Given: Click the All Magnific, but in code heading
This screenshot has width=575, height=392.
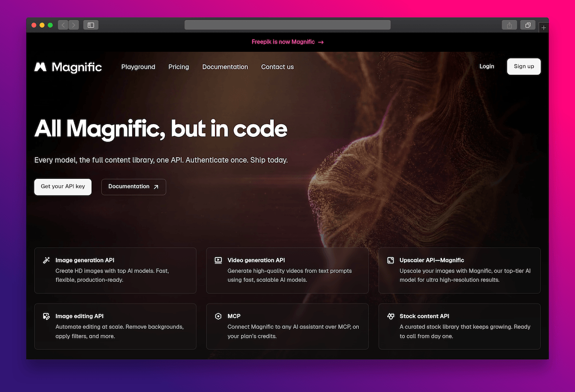Looking at the screenshot, I should [161, 128].
